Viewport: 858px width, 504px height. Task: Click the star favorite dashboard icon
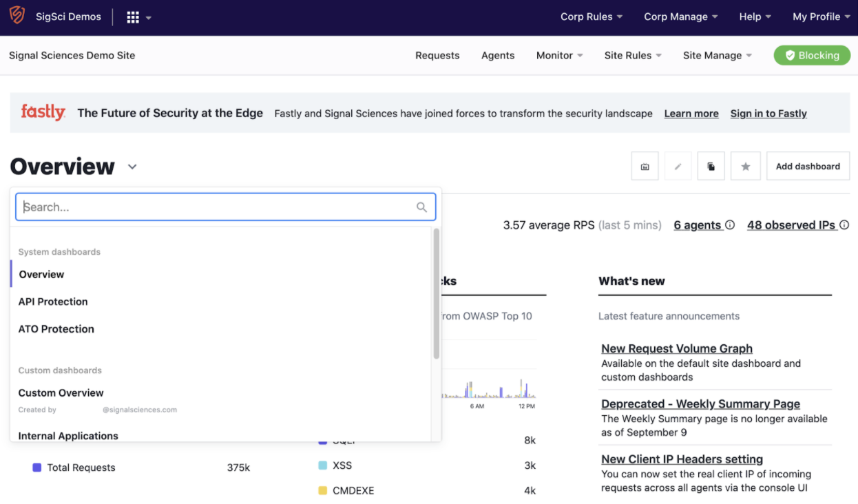coord(746,167)
